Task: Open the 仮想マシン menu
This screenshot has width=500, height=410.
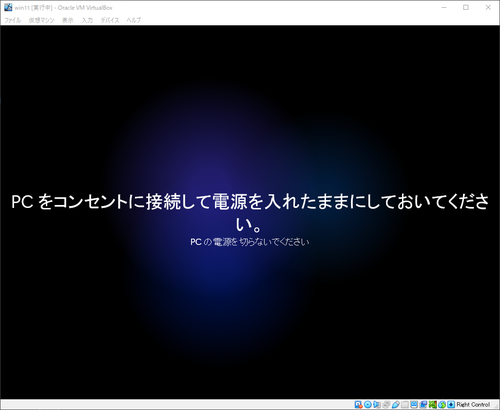Action: click(x=41, y=20)
